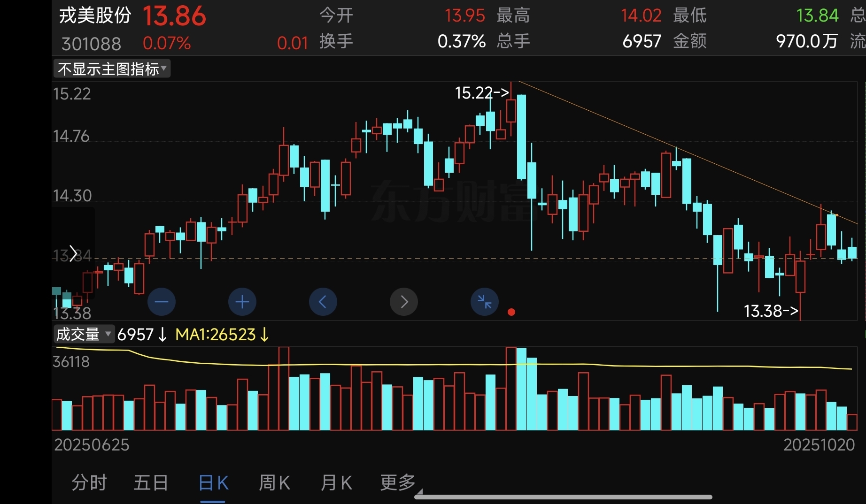Click the 14.76 price axis label
This screenshot has height=504, width=866.
[71, 136]
